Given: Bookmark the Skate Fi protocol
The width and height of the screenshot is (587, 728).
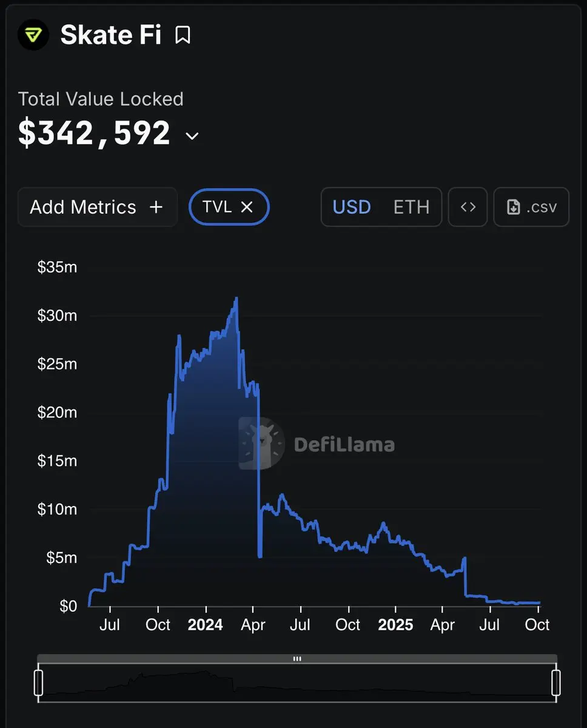Looking at the screenshot, I should tap(183, 35).
